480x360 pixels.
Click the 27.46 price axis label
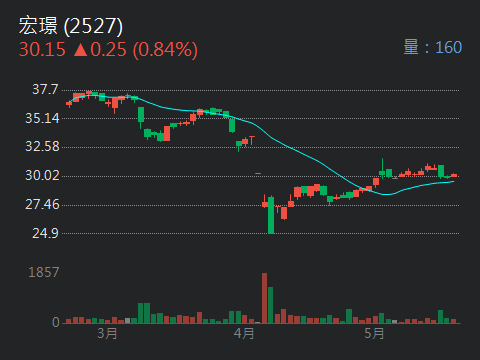[x=42, y=204]
